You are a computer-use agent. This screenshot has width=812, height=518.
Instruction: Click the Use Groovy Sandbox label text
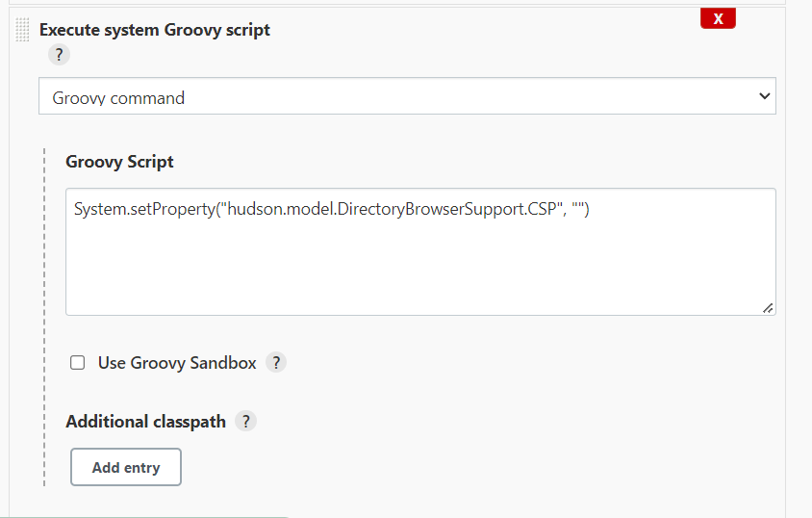coord(177,363)
